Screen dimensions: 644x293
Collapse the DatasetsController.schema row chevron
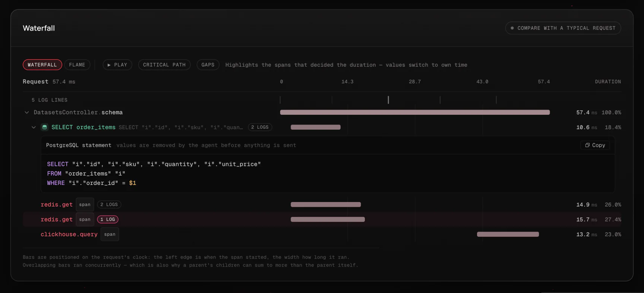tap(27, 112)
